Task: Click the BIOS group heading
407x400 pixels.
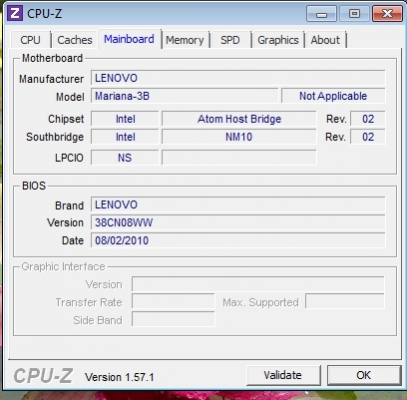Action: (x=34, y=186)
